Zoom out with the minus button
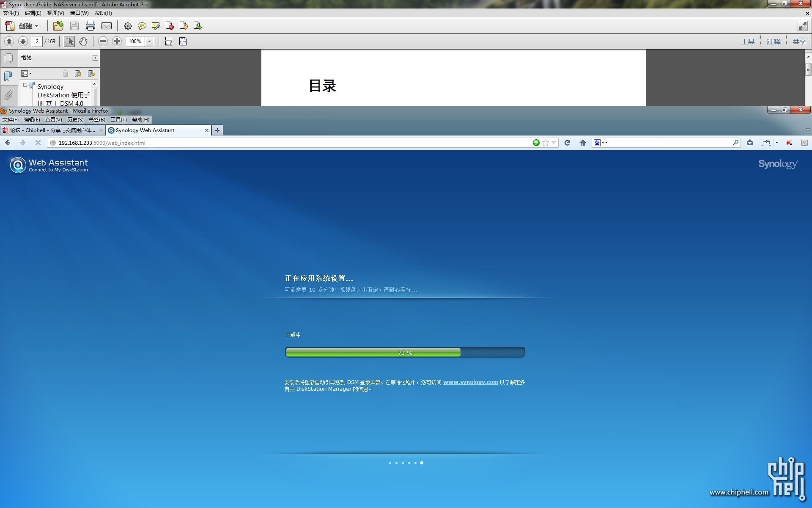Viewport: 812px width, 508px height. [x=103, y=41]
